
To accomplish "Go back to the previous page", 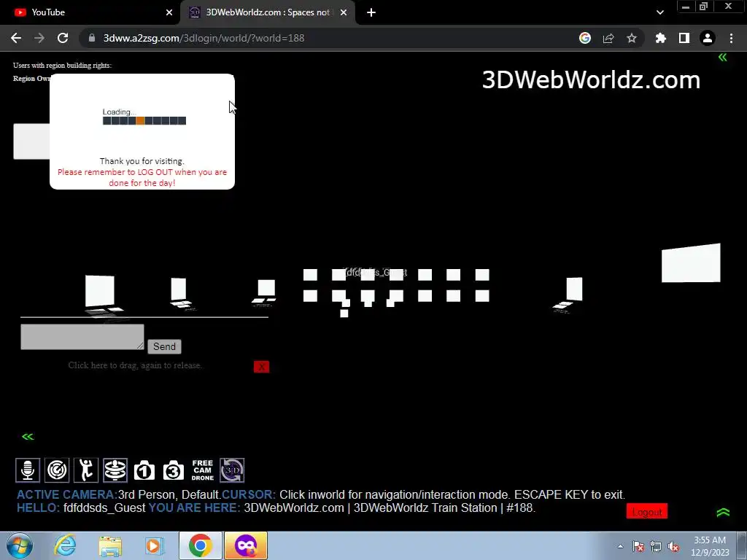I will [x=16, y=38].
